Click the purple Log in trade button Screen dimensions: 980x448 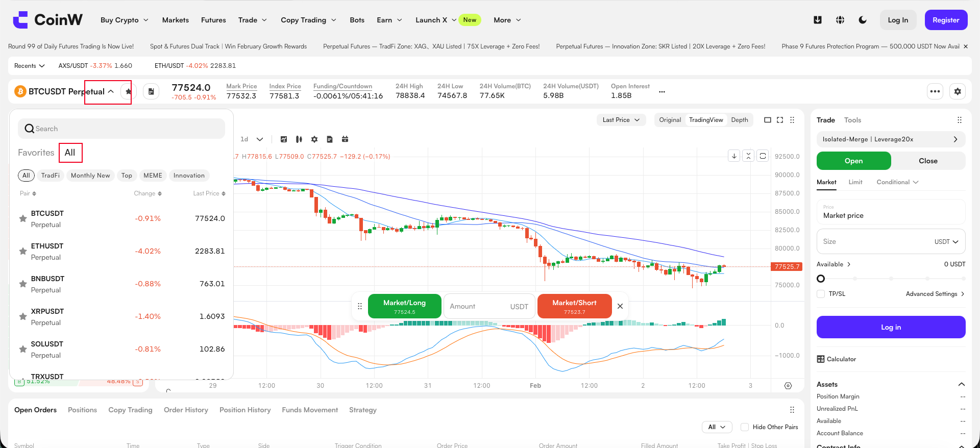pyautogui.click(x=891, y=327)
